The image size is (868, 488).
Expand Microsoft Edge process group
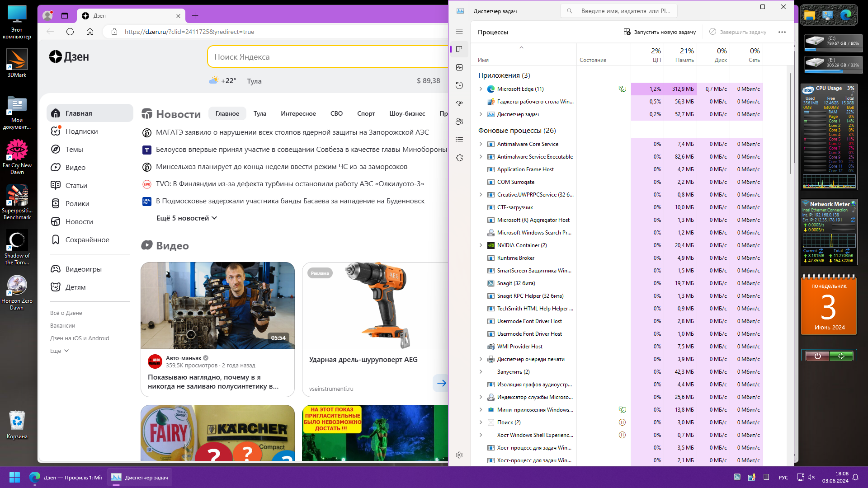(x=481, y=89)
